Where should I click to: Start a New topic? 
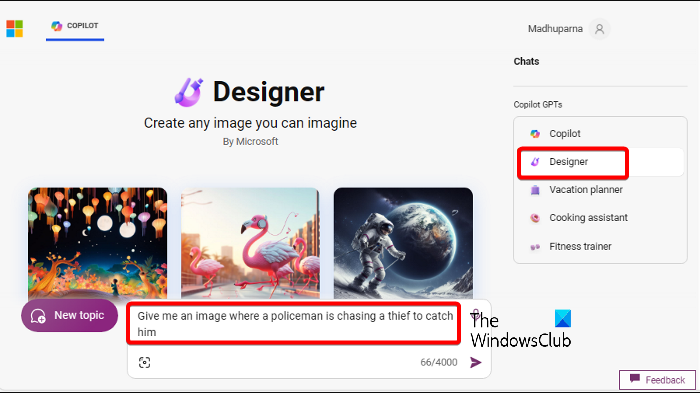(70, 315)
